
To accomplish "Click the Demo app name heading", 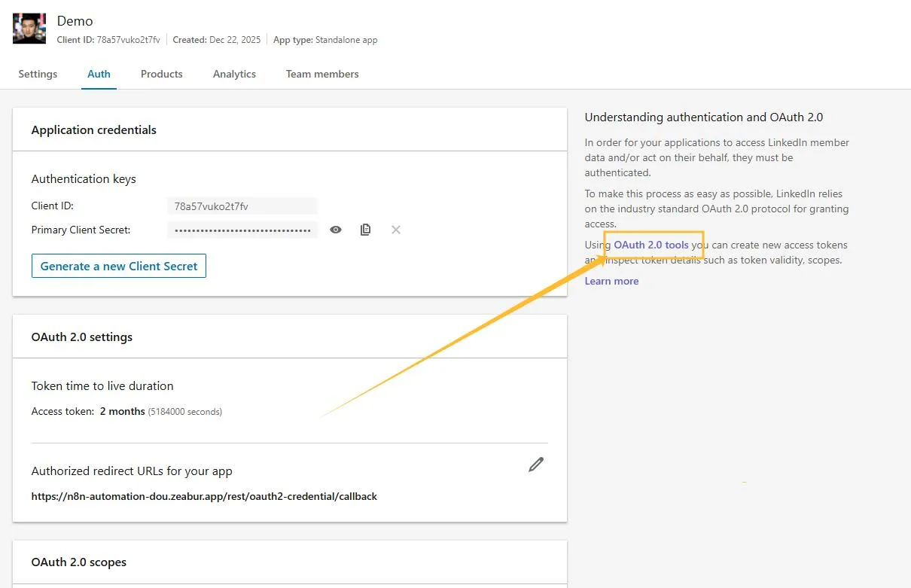I will point(75,20).
